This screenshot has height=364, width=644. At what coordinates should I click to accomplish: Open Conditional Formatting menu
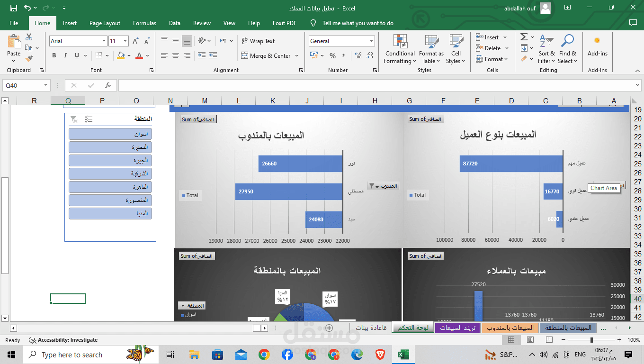pos(400,49)
